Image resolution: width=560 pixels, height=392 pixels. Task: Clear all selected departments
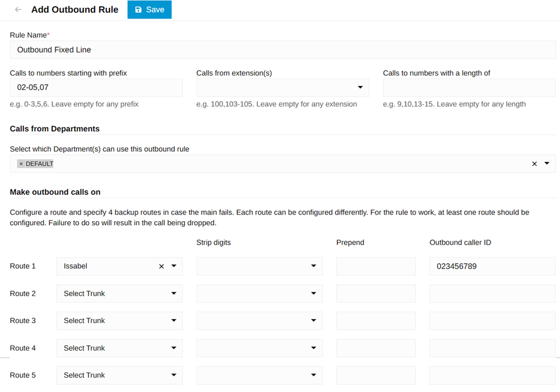tap(534, 164)
